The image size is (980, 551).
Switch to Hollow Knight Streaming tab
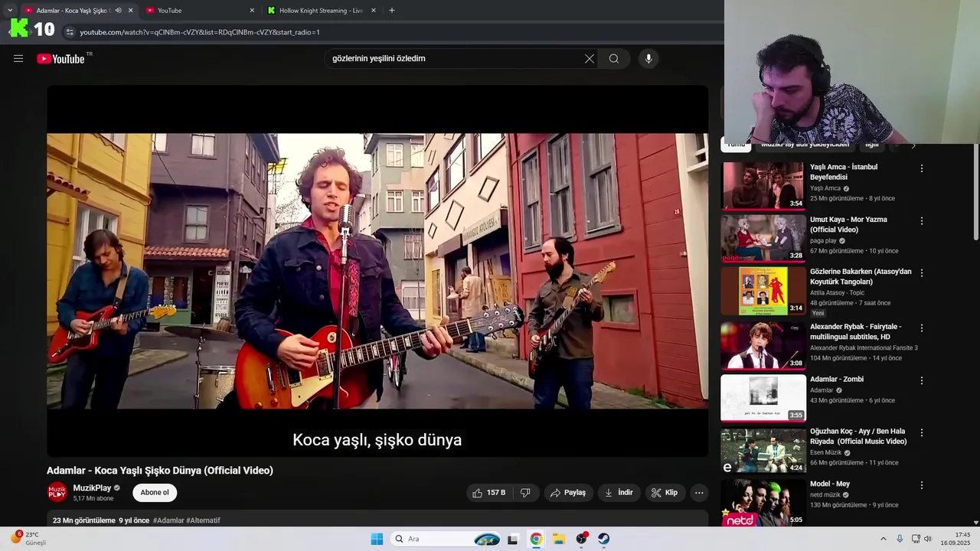(321, 11)
